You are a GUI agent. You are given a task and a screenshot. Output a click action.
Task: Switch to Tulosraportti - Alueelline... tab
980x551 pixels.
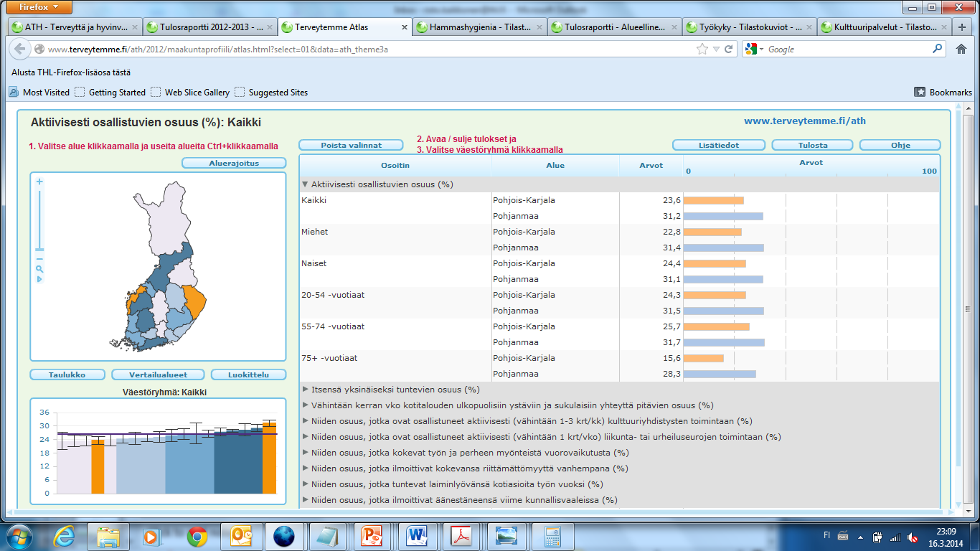pyautogui.click(x=613, y=28)
